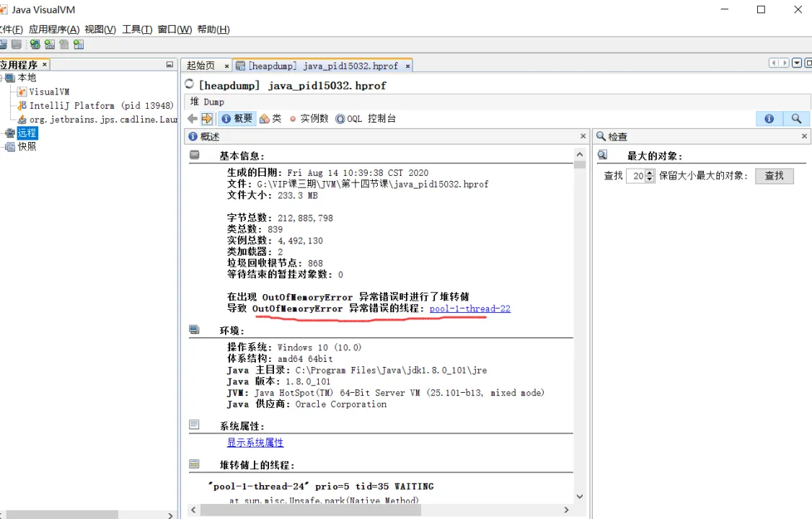
Task: Open the pool-1-thread-22 thread link
Action: pos(469,309)
